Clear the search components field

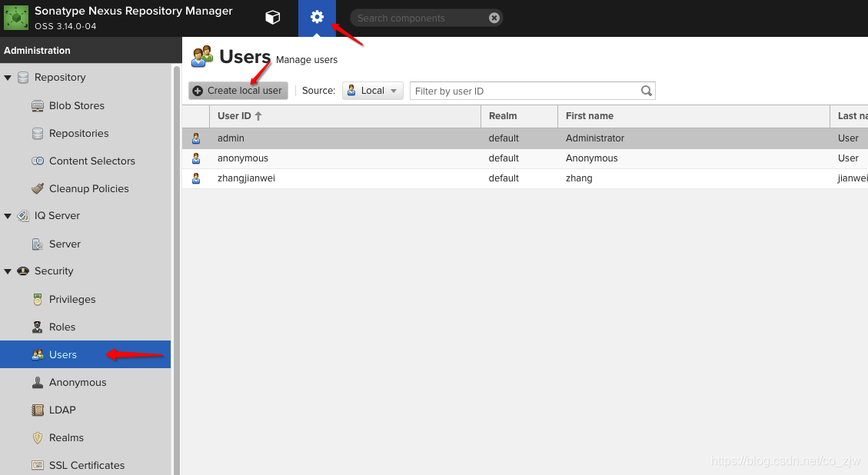coord(494,18)
